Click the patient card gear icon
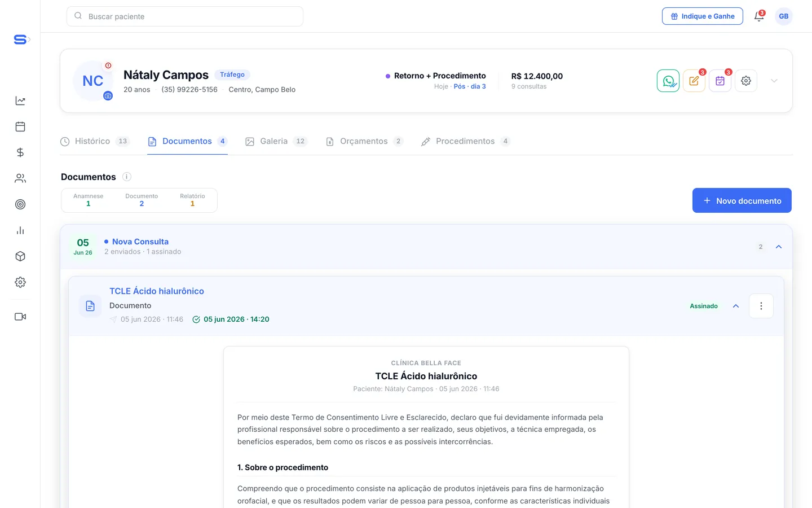Image resolution: width=812 pixels, height=508 pixels. [746, 81]
